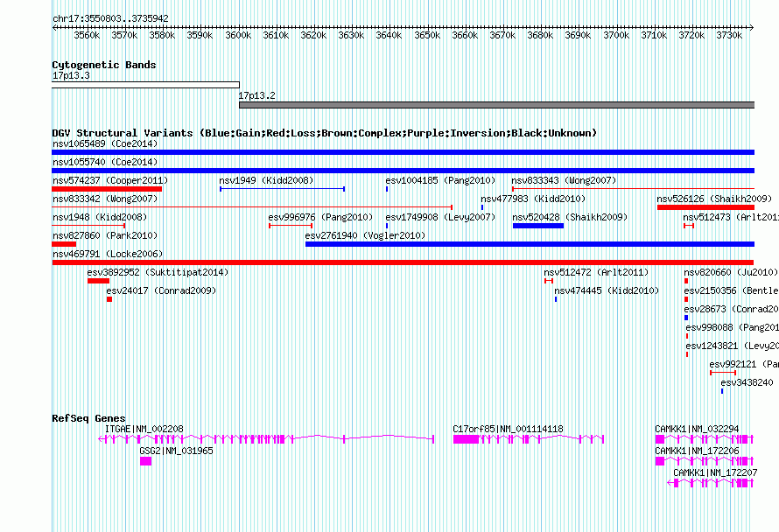Click the 3650k ruler tick label

427,35
